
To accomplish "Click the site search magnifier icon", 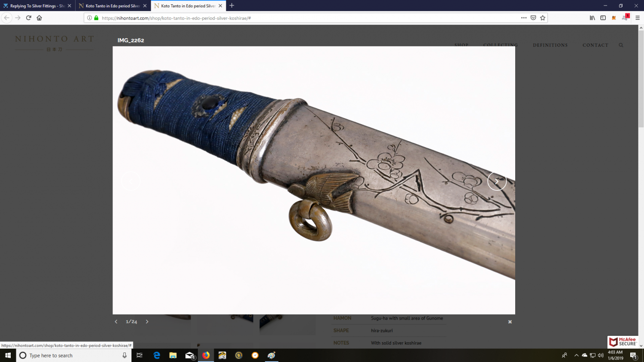I will (x=621, y=45).
